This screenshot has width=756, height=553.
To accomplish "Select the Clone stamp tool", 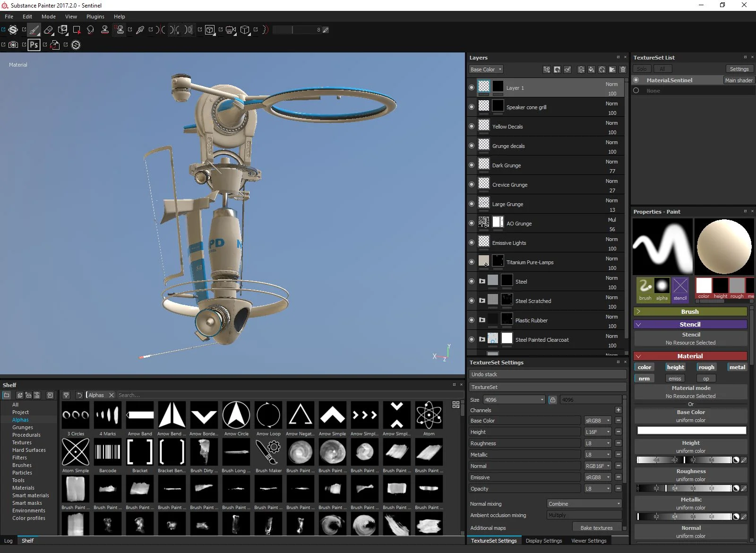I will coord(105,30).
